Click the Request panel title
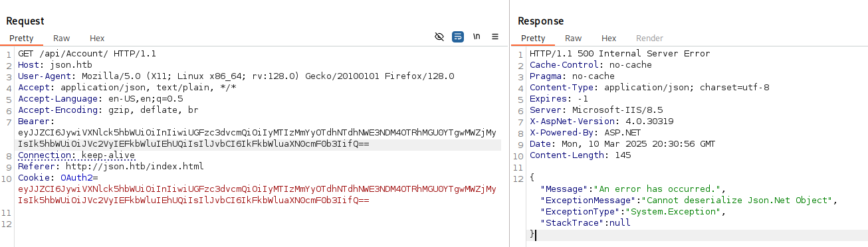 point(25,21)
